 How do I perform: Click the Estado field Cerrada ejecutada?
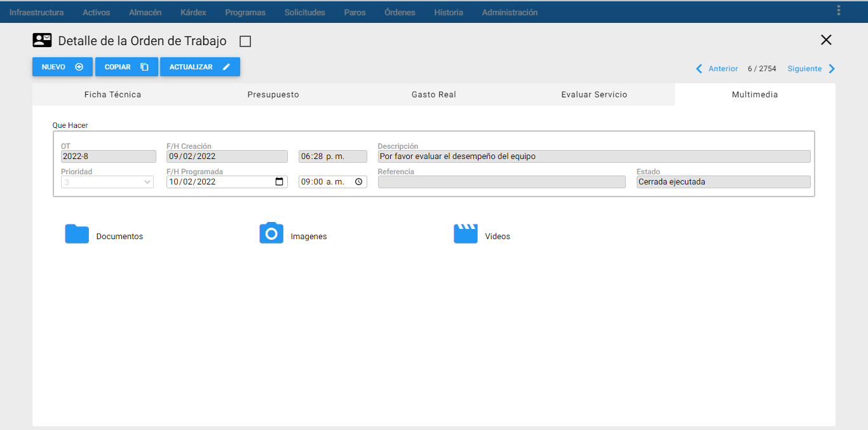click(724, 182)
